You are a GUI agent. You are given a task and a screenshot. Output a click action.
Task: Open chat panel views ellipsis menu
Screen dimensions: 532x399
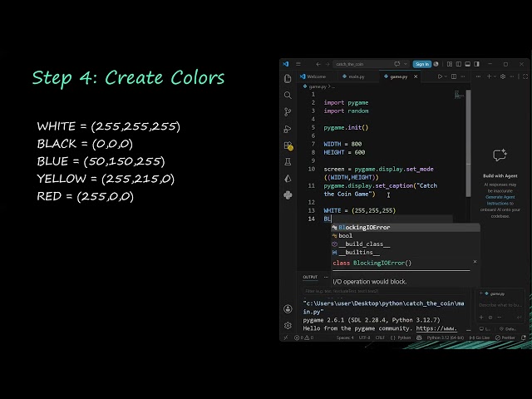(x=478, y=76)
